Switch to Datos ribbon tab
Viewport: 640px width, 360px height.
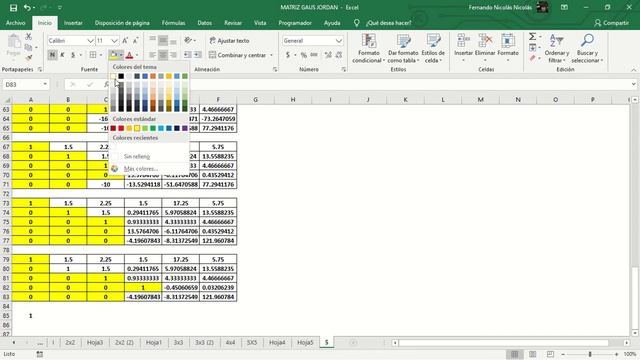click(x=204, y=23)
